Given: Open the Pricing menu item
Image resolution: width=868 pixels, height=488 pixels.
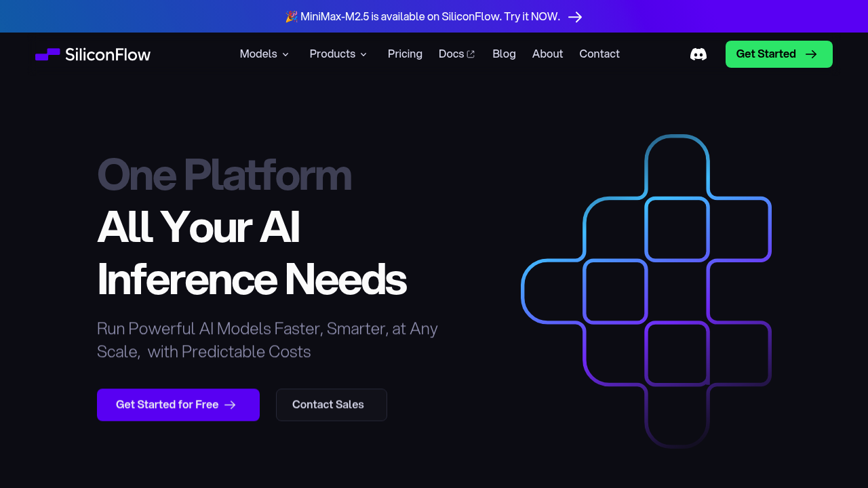Looking at the screenshot, I should tap(405, 54).
